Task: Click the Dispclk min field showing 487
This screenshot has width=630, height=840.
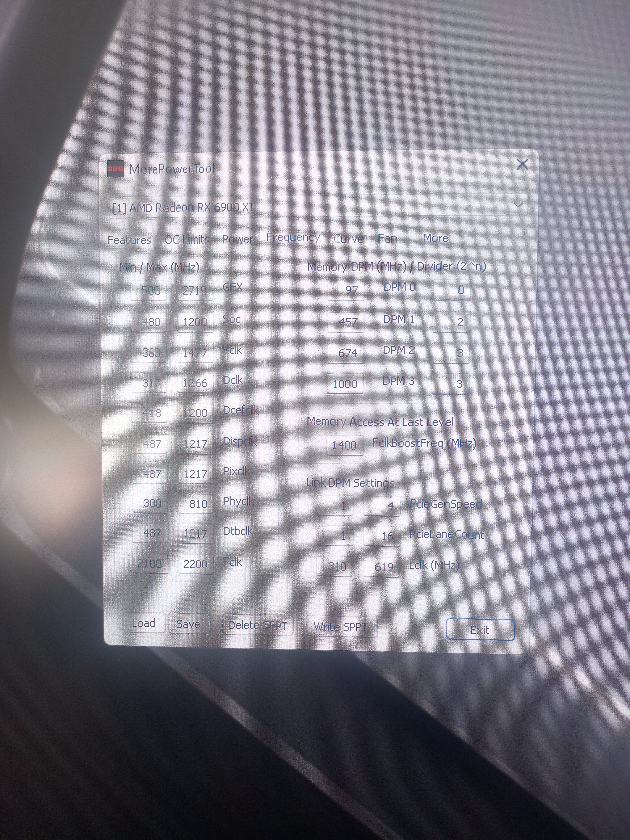Action: coord(150,444)
